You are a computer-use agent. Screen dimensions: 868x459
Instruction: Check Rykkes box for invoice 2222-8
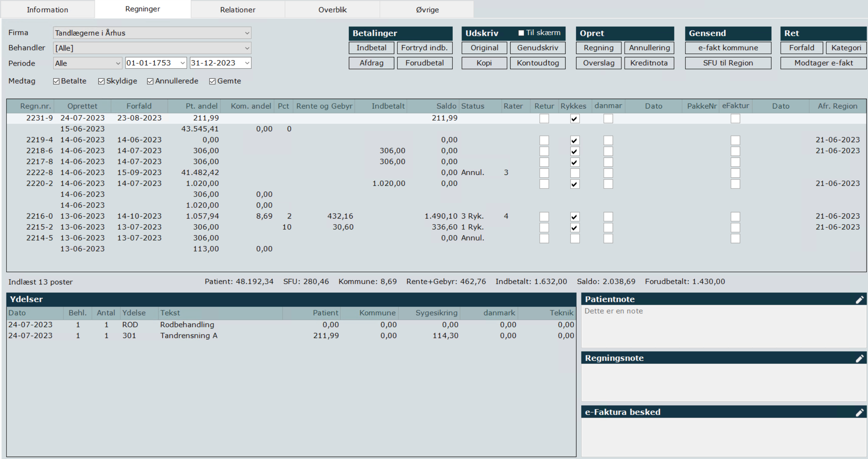(x=575, y=173)
